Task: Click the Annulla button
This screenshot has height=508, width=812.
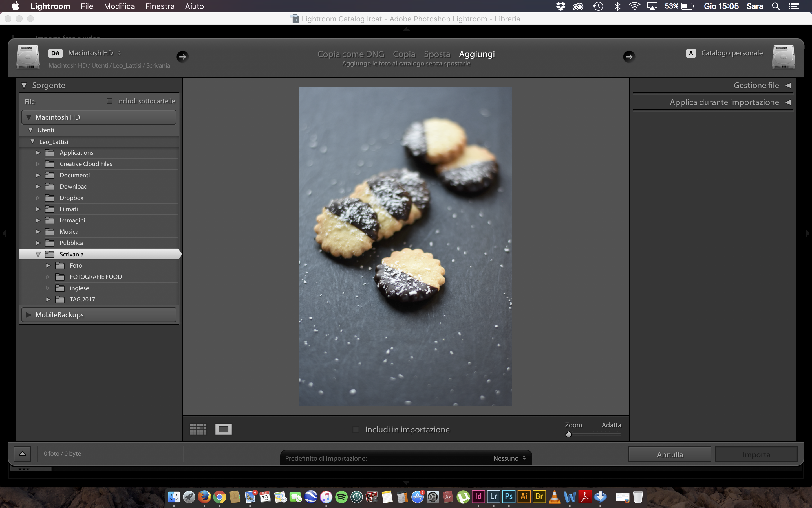Action: (x=670, y=454)
